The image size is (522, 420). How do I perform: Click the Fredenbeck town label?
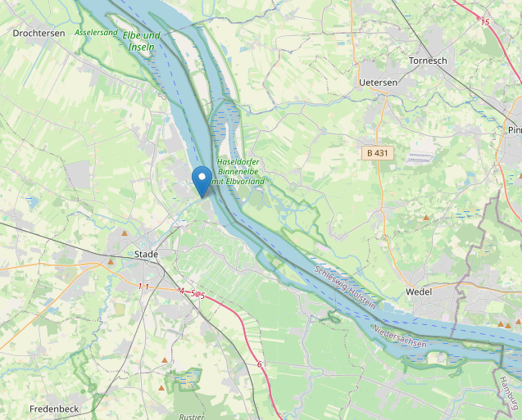54,409
